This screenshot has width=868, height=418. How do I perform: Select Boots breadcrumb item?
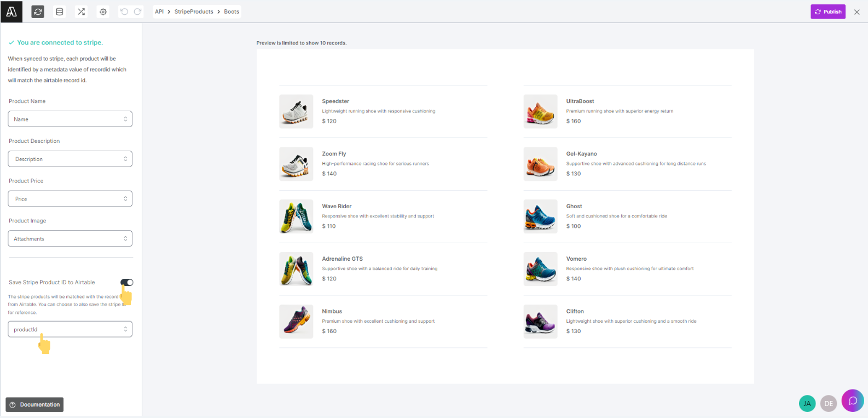232,12
